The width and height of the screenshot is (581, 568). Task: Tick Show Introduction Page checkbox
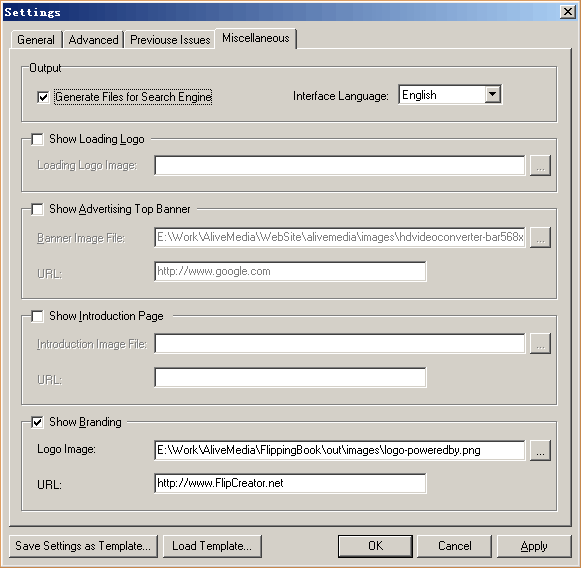(37, 316)
